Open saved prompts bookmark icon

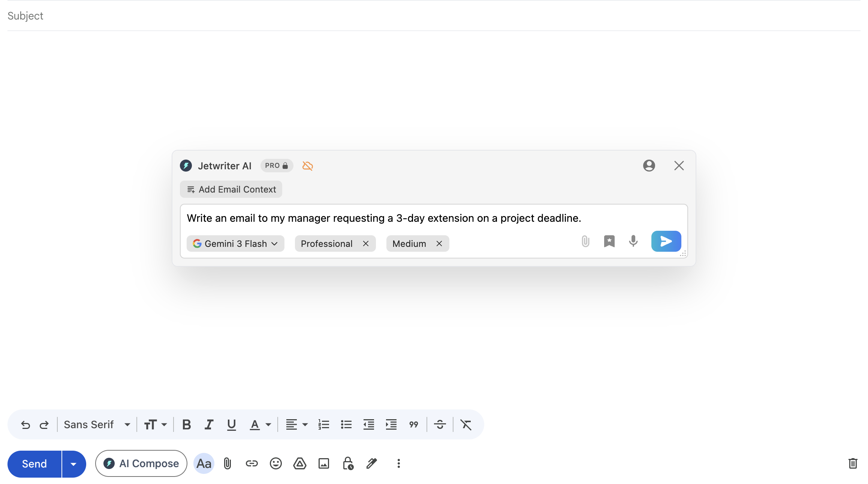point(609,241)
